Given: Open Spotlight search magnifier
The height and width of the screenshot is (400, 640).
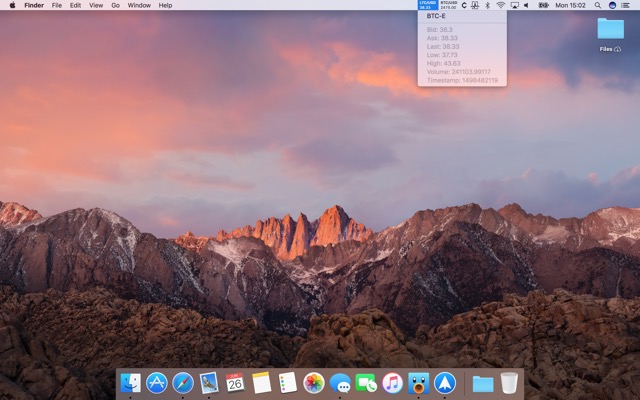Looking at the screenshot, I should point(598,5).
